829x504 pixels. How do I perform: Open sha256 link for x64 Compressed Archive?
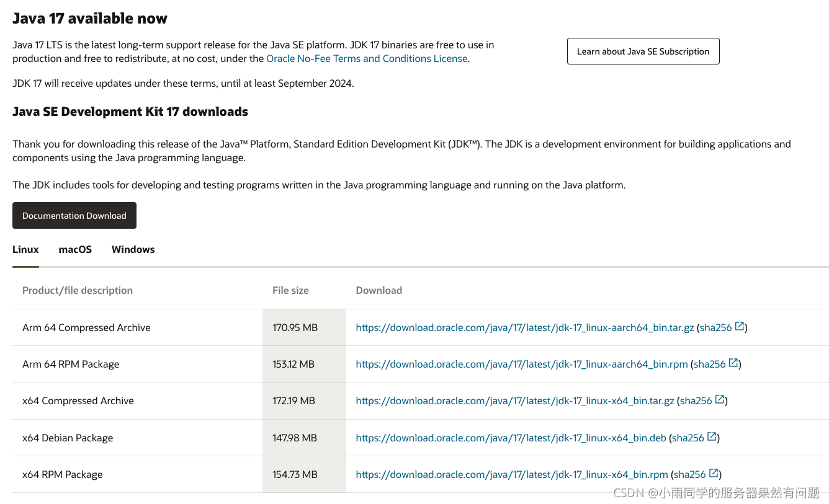[696, 400]
